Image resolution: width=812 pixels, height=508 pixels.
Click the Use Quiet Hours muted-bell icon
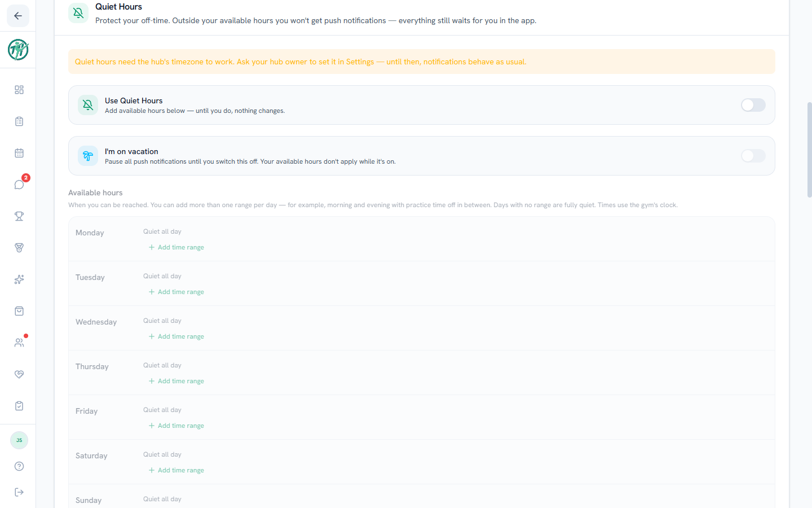click(x=88, y=105)
